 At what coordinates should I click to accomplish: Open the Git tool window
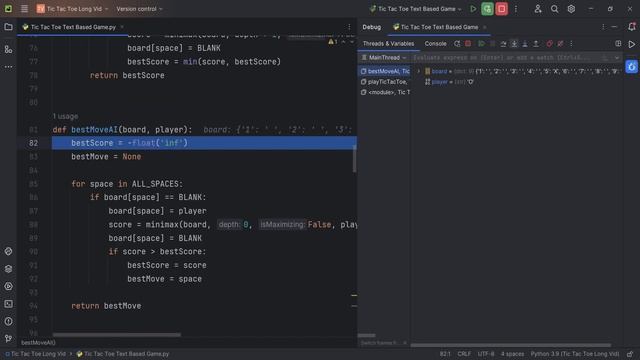8,338
